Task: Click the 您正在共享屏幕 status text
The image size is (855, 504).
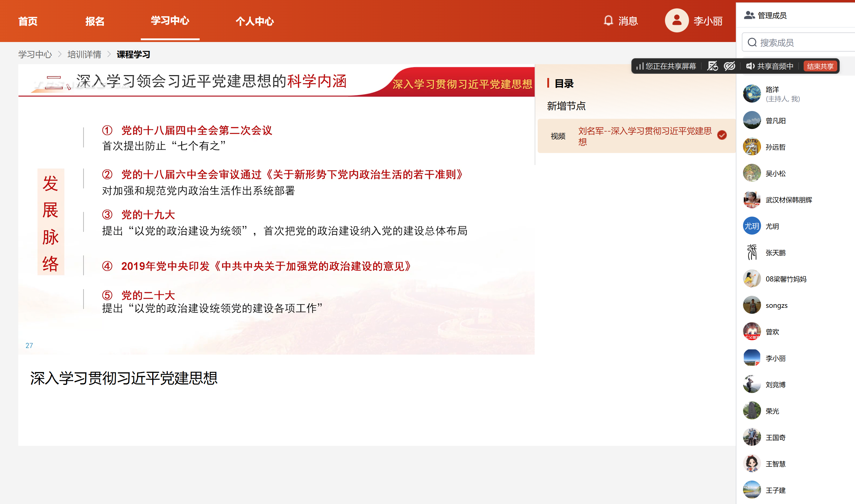Action: [671, 66]
